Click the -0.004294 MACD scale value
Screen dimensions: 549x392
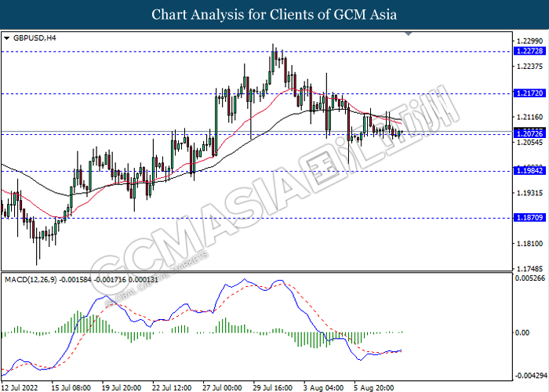coord(530,376)
